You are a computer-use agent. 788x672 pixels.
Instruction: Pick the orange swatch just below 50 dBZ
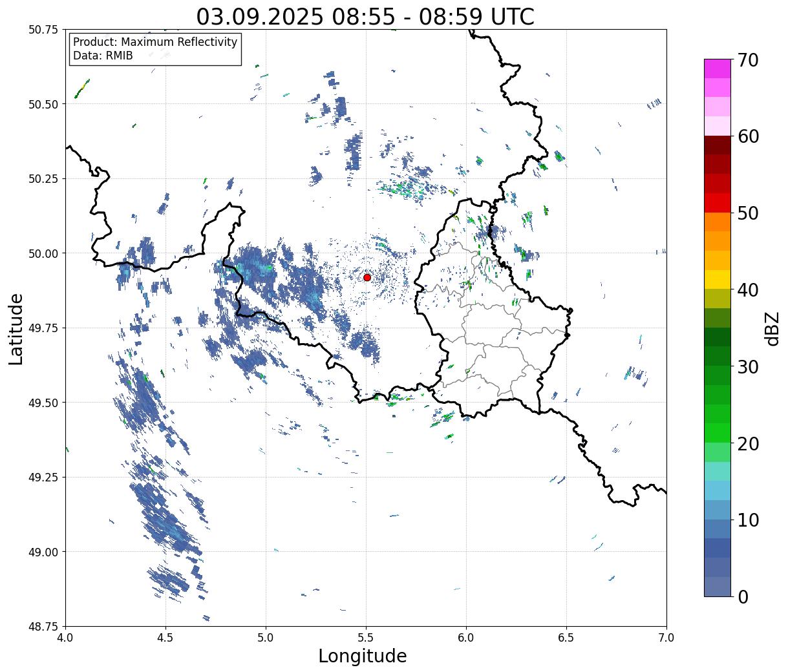[x=718, y=222]
